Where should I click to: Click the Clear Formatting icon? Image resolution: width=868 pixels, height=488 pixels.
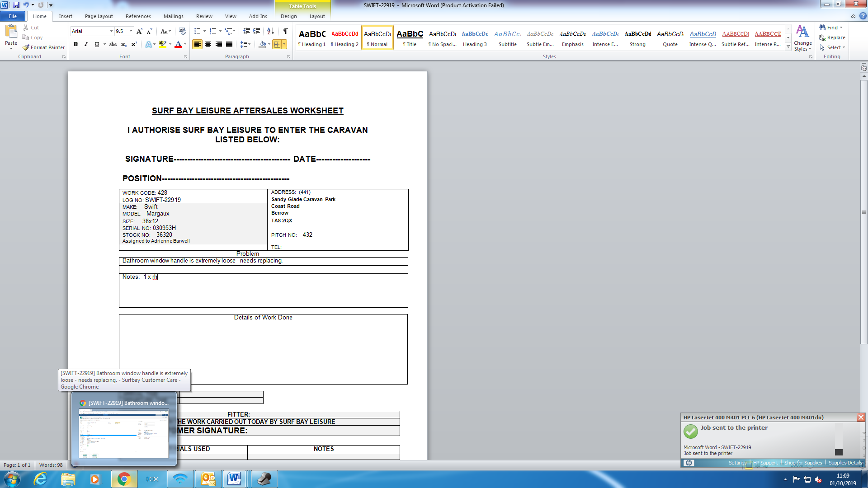pos(182,31)
